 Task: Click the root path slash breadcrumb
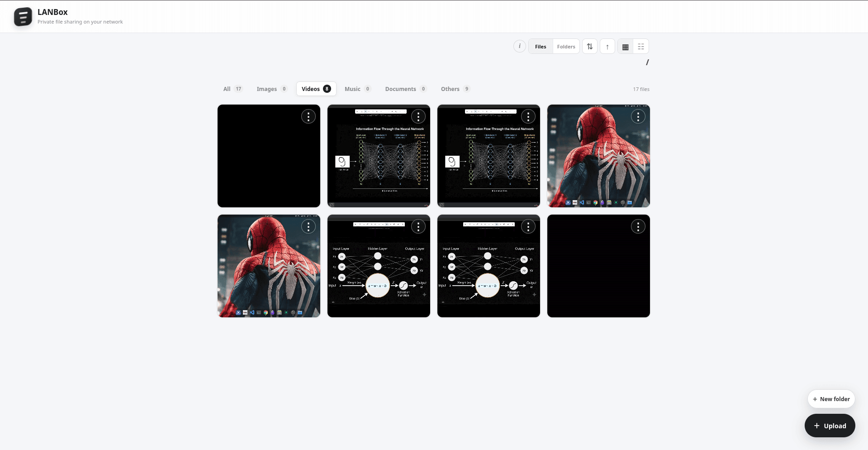point(647,62)
